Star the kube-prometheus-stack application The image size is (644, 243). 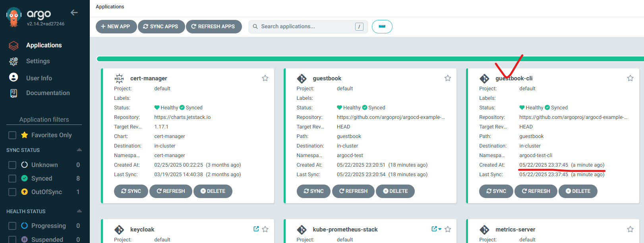coord(448,229)
